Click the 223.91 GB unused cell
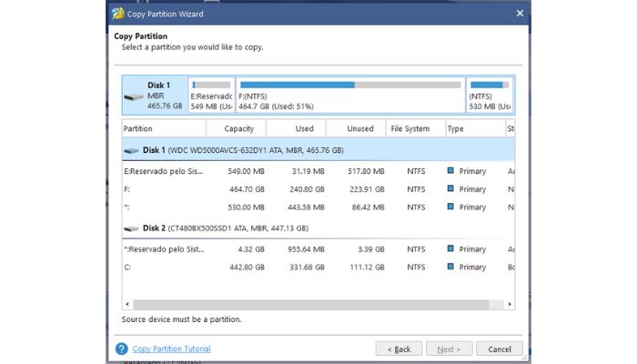The width and height of the screenshot is (637, 364). tap(367, 189)
